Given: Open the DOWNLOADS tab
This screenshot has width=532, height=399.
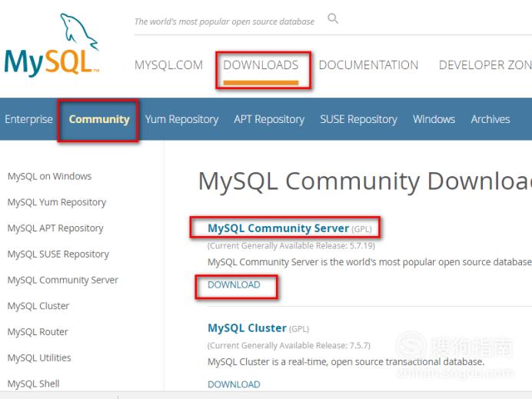Looking at the screenshot, I should coord(261,65).
